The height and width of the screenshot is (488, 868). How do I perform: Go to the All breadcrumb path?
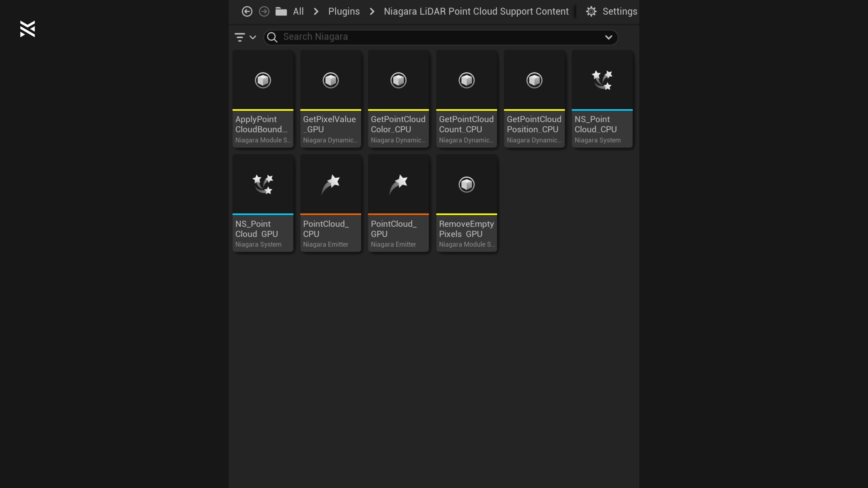coord(298,12)
